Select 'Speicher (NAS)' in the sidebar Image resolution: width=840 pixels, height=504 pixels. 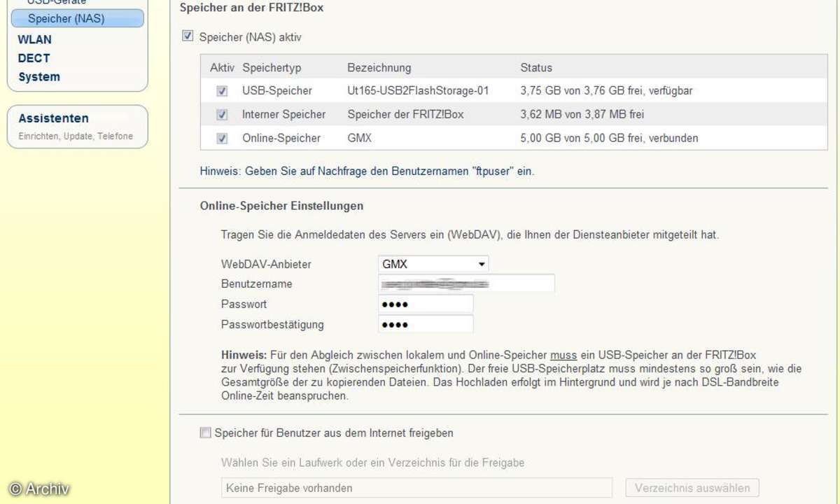pos(78,18)
